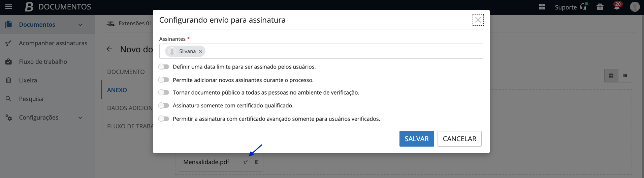The width and height of the screenshot is (644, 178).
Task: Click trash icon next to Mensalidade.pdf
Action: click(x=257, y=162)
